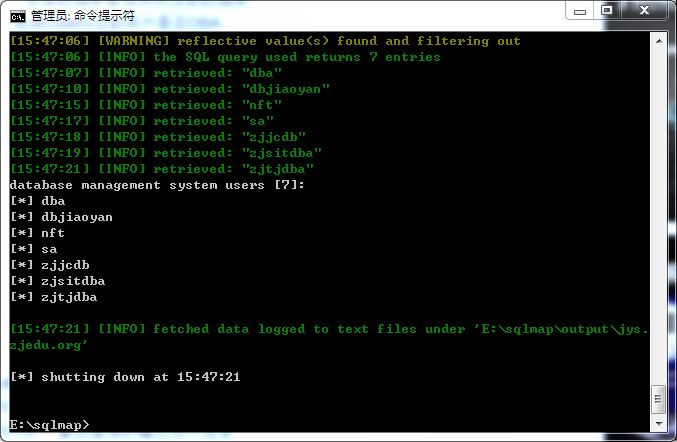Select the WARNING reflective value(s) line
Image resolution: width=677 pixels, height=442 pixels.
pyautogui.click(x=265, y=41)
